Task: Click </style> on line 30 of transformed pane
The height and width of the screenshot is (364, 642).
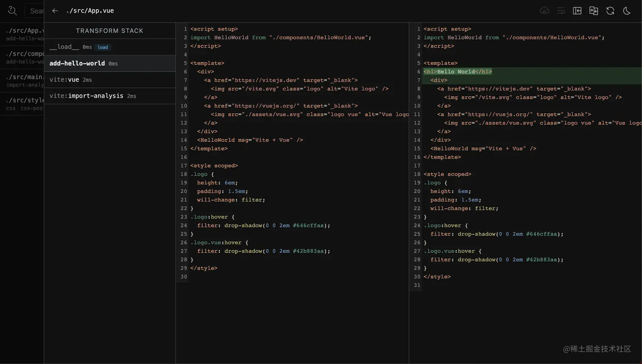Action: [x=437, y=277]
